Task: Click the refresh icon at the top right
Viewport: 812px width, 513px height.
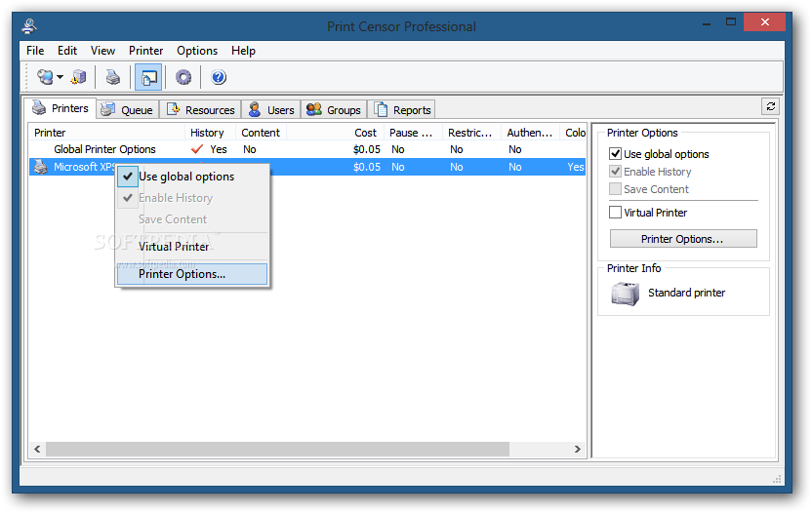Action: pos(771,106)
